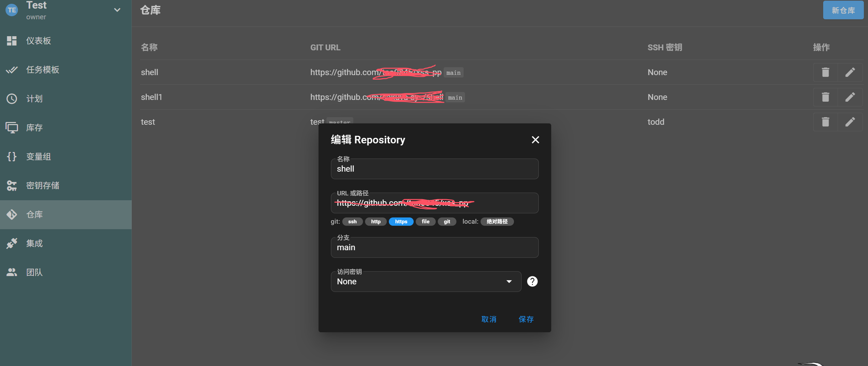Select 仓库 in the sidebar
This screenshot has width=868, height=366.
[x=65, y=214]
